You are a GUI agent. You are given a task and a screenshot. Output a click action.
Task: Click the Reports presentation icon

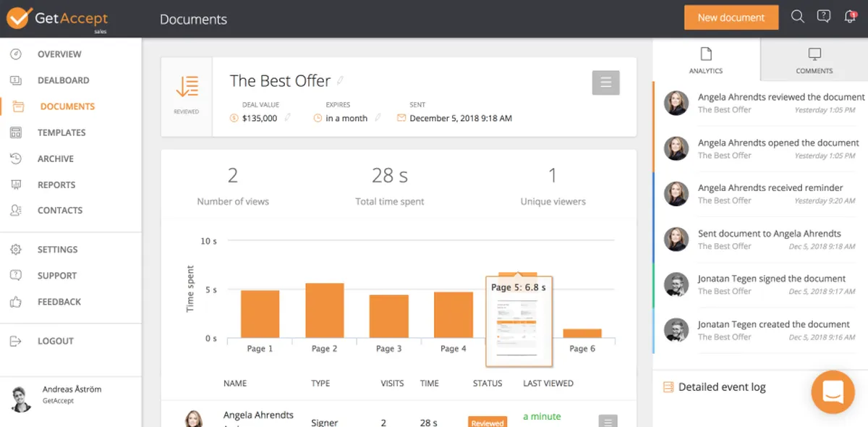[x=16, y=185]
